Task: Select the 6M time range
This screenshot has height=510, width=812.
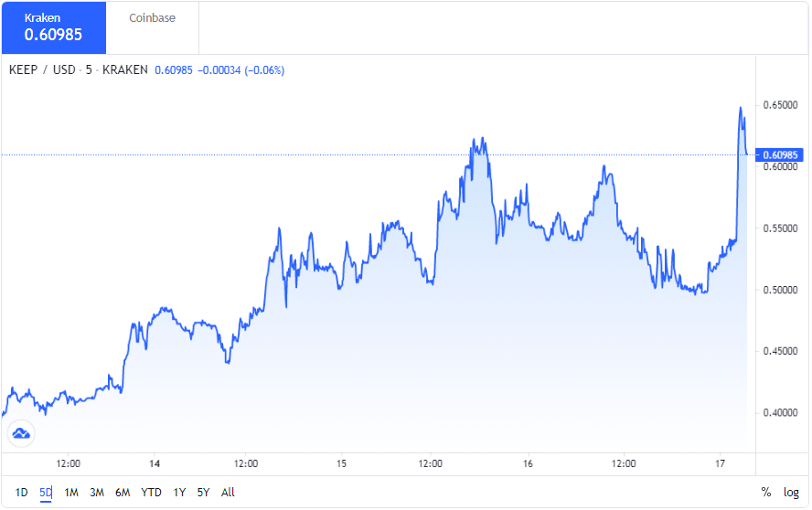Action: click(x=123, y=493)
